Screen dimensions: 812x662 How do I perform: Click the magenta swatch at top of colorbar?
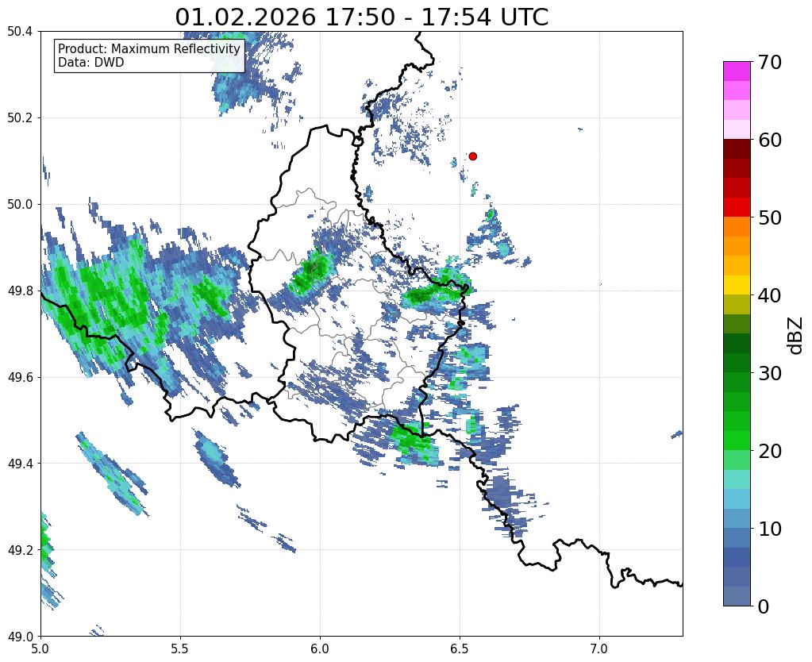737,71
